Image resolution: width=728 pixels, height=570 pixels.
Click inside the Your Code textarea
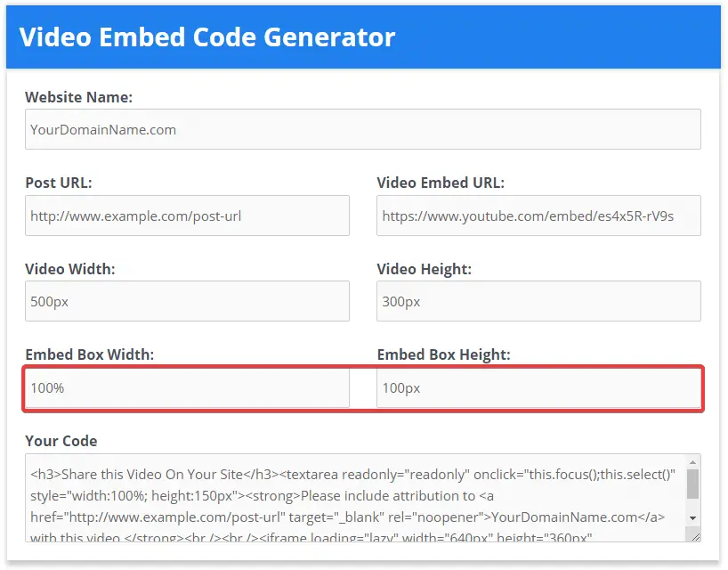coord(355,498)
